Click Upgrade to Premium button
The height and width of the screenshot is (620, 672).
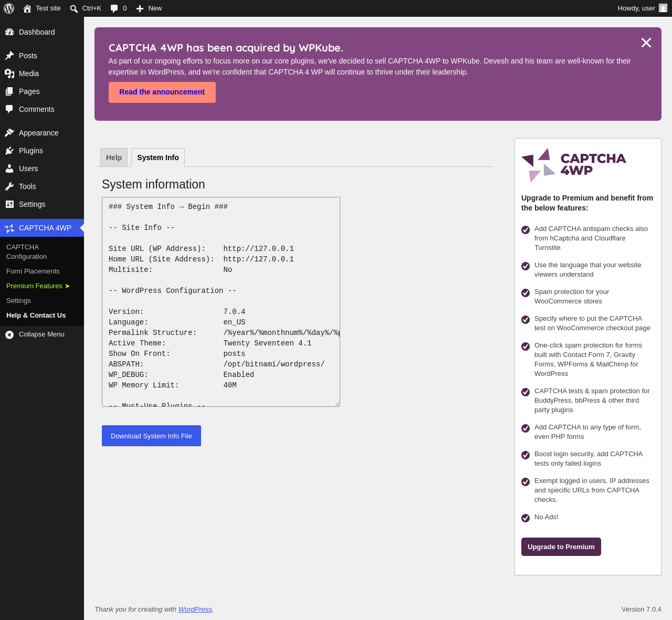[561, 547]
